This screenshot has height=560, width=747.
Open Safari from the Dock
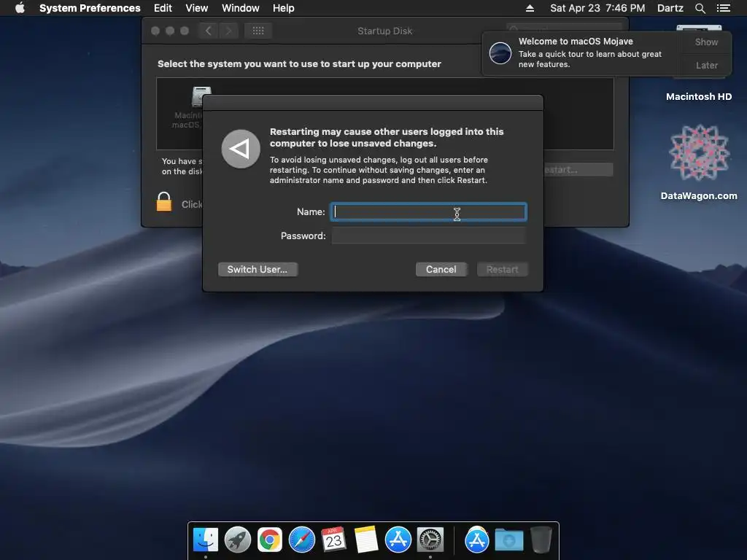(x=302, y=540)
